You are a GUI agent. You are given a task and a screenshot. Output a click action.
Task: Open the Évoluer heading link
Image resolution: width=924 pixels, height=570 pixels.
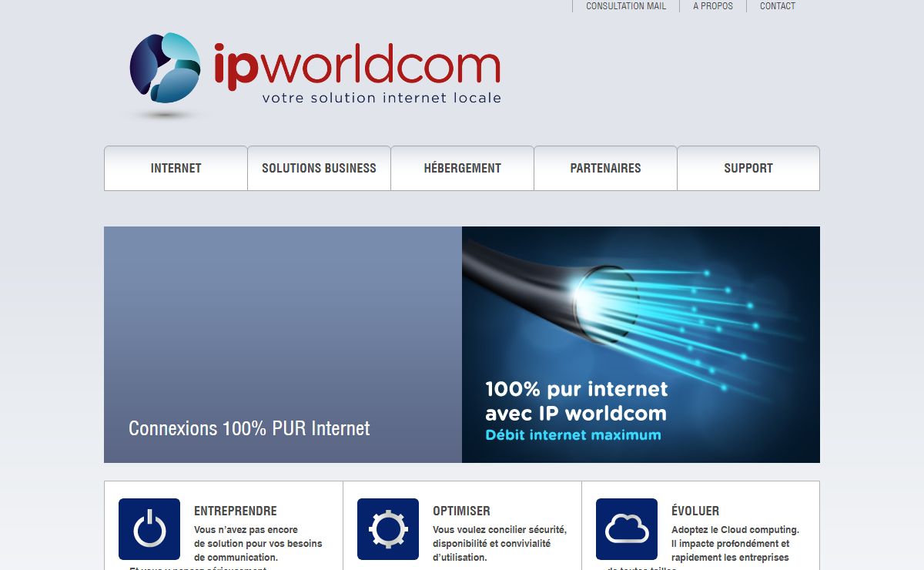coord(695,511)
